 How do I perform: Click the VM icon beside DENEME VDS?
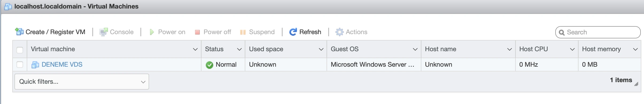pos(35,65)
